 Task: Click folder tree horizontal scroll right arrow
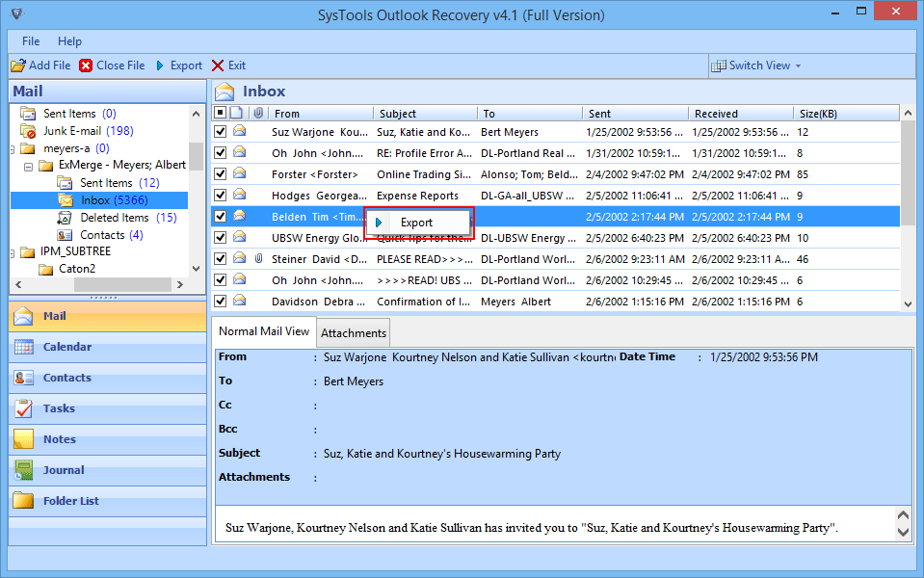(180, 284)
